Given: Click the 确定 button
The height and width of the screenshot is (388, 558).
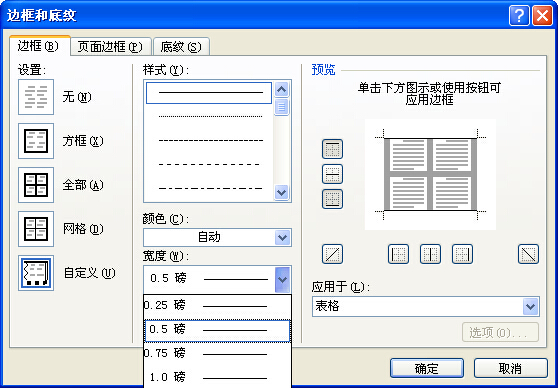Looking at the screenshot, I should (x=427, y=368).
